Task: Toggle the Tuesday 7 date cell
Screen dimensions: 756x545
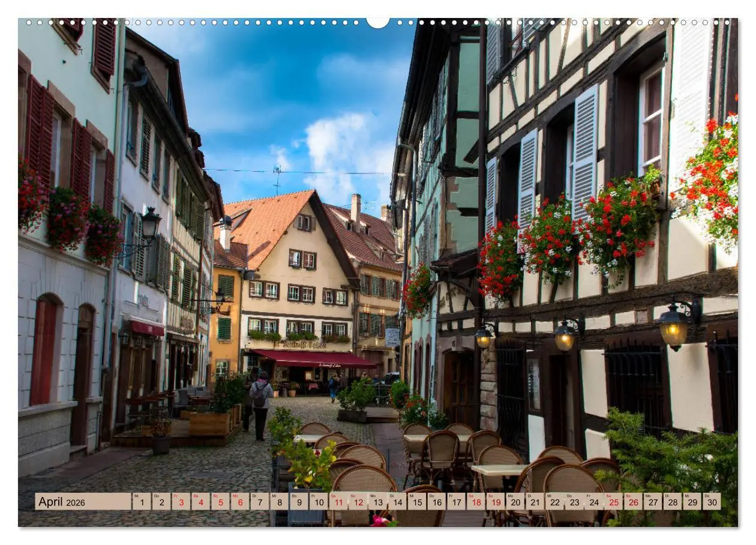Action: [x=259, y=504]
